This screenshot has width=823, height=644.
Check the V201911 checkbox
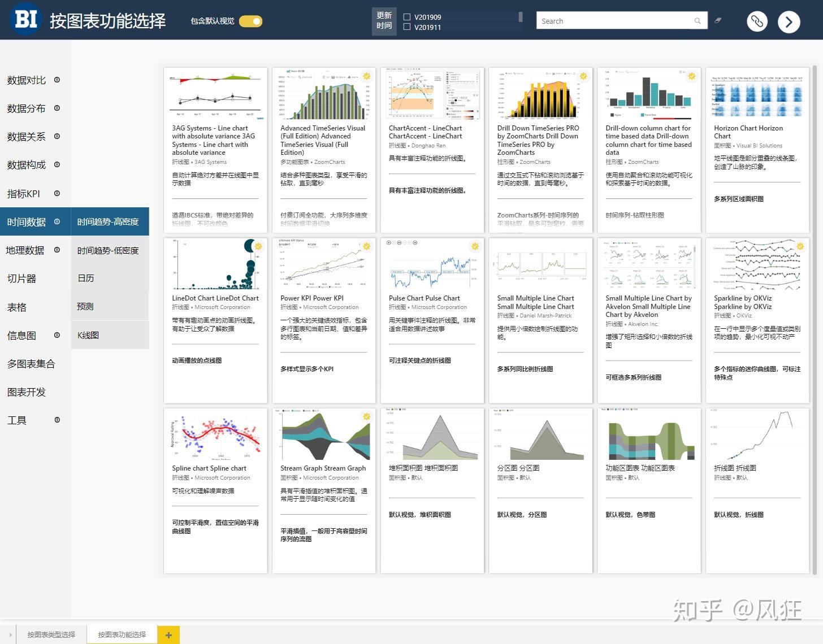click(407, 27)
